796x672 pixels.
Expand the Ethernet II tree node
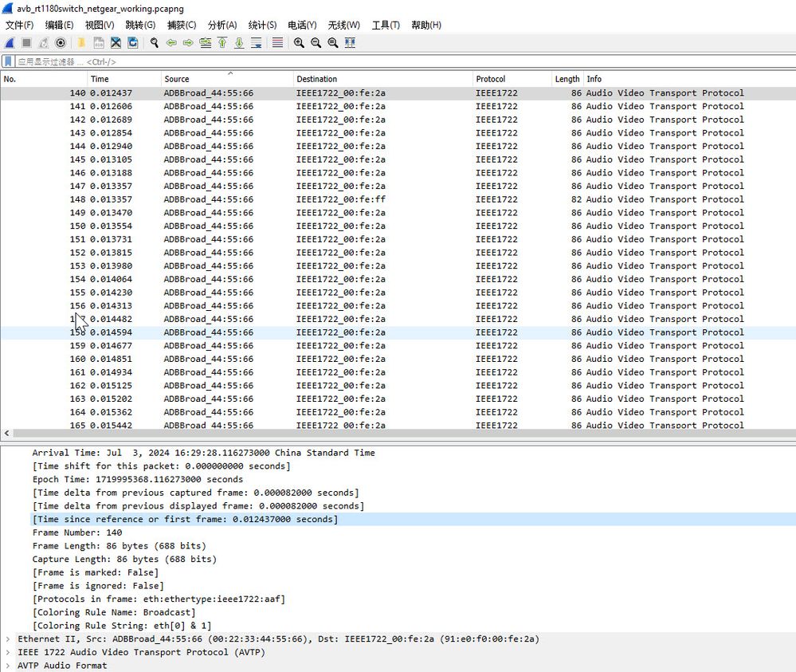coord(8,639)
